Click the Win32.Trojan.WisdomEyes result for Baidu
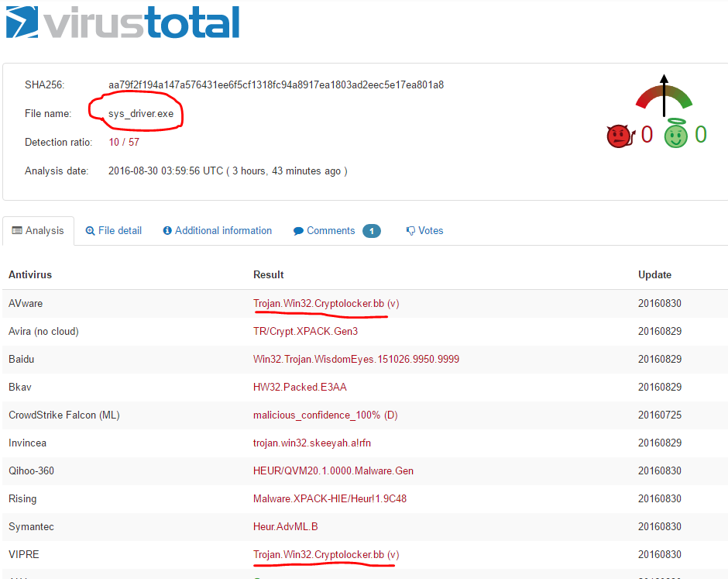This screenshot has height=579, width=728. [356, 359]
